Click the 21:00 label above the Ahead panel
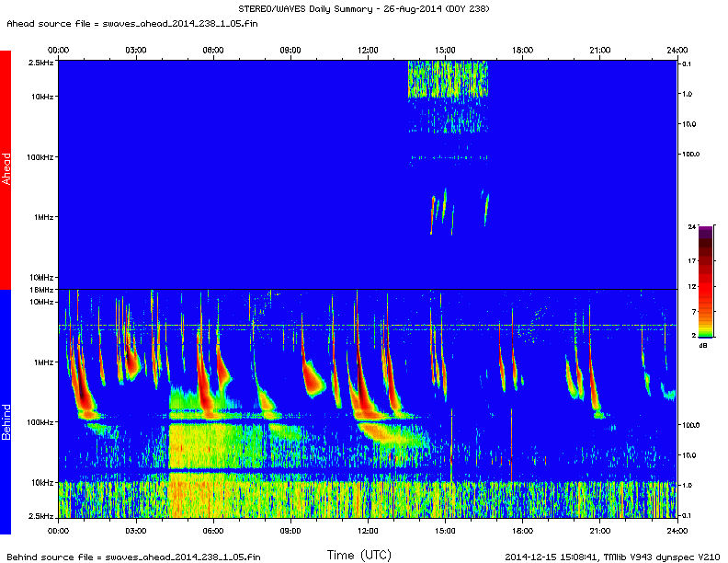This screenshot has width=728, height=563. click(600, 51)
